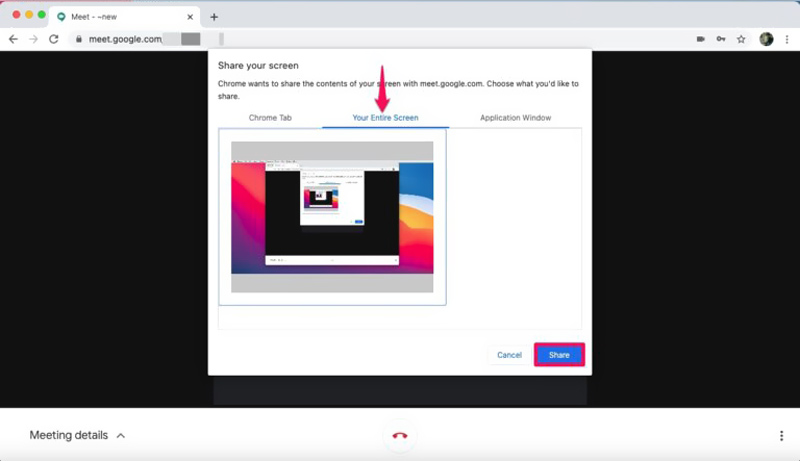Viewport: 800px width, 461px height.
Task: Select the entire screen preview thumbnail
Action: click(x=332, y=217)
